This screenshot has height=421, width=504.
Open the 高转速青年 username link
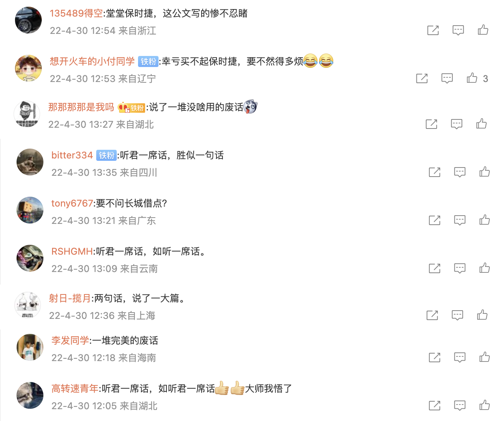point(75,389)
